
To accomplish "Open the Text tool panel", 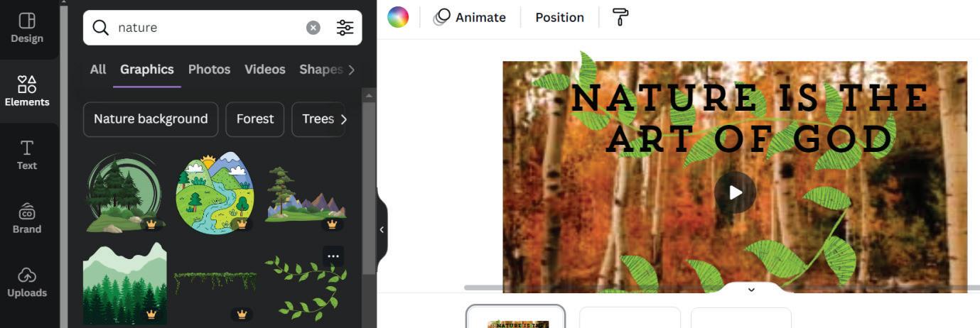I will click(x=26, y=155).
